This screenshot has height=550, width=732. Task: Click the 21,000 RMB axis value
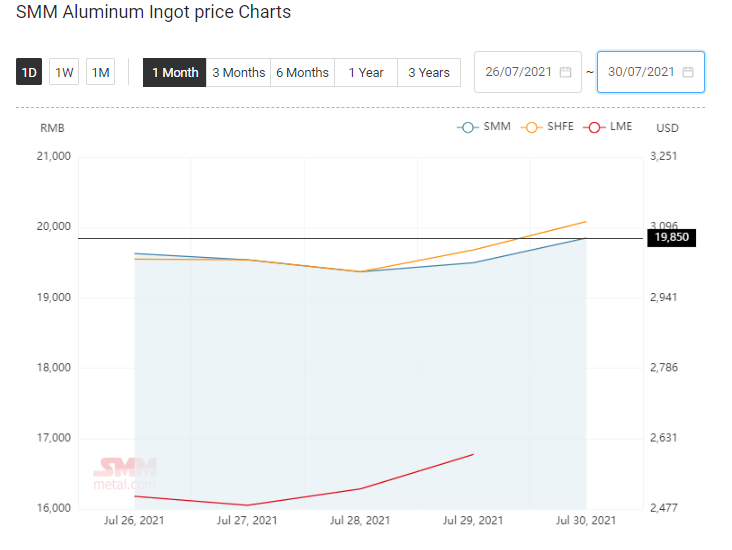click(x=54, y=156)
